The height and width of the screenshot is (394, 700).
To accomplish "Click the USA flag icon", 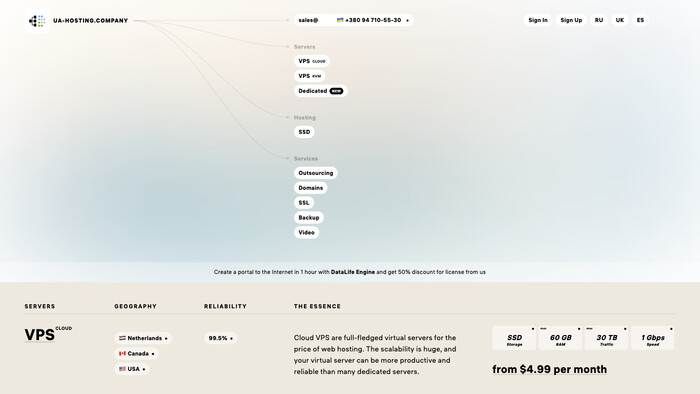I will (x=122, y=369).
